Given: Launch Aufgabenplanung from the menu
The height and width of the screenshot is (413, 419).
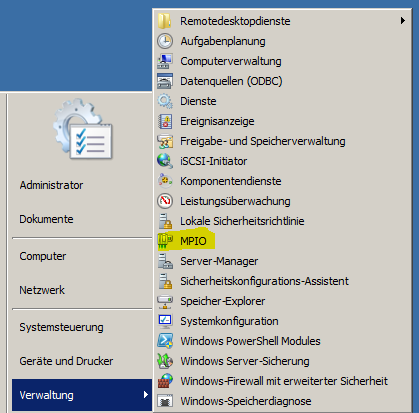Looking at the screenshot, I should click(282, 41).
